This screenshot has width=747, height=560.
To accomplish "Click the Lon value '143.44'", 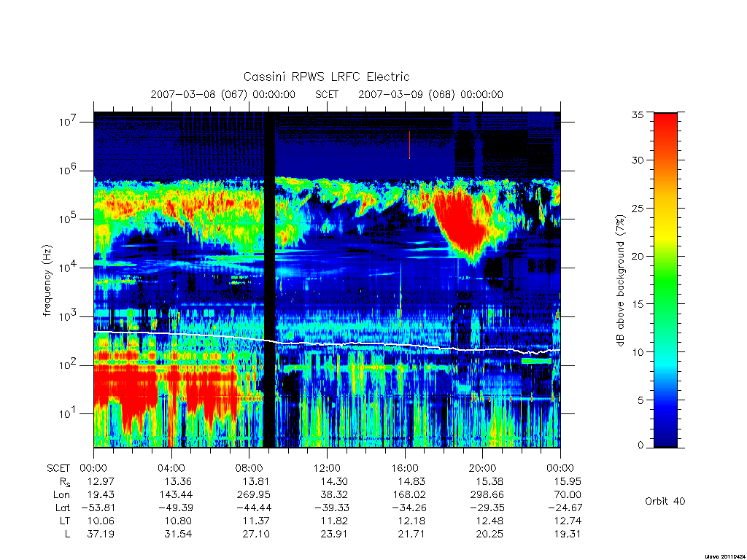I will (176, 495).
